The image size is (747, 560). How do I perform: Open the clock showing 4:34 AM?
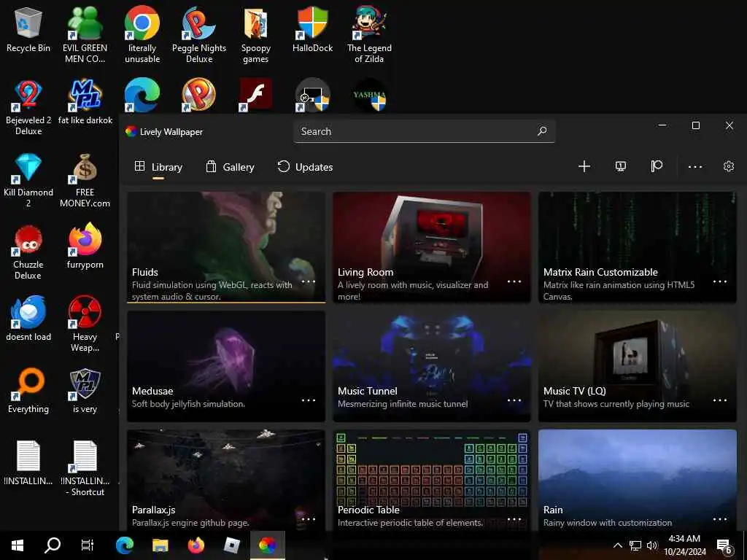coord(684,545)
